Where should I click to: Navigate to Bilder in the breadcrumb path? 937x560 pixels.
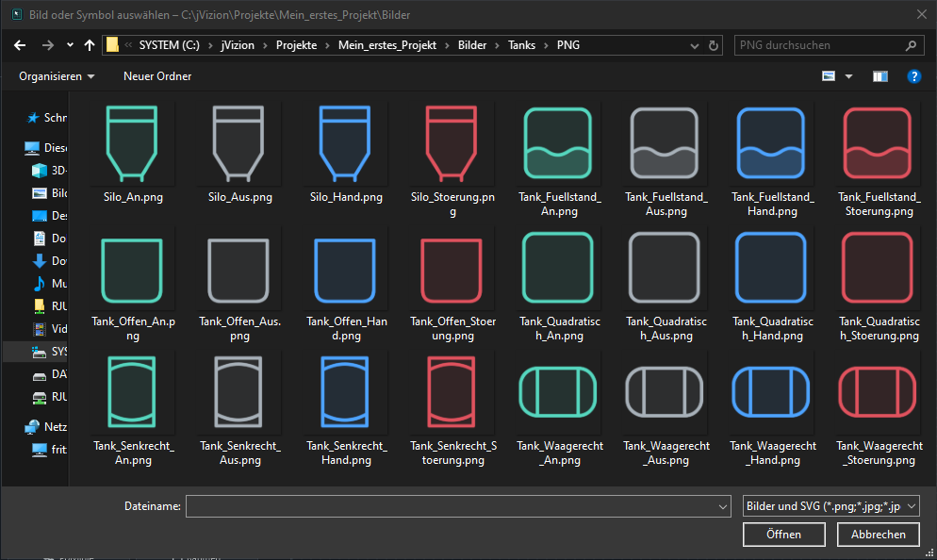[472, 45]
